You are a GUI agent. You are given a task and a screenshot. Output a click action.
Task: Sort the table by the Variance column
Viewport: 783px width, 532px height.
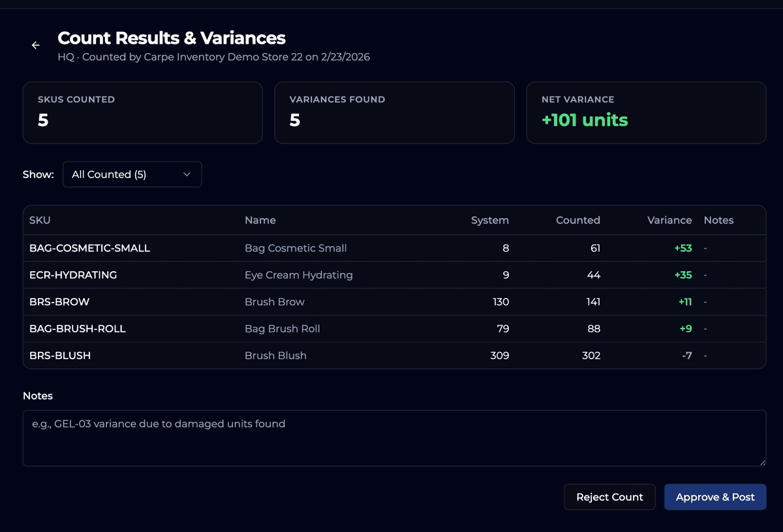pos(669,220)
